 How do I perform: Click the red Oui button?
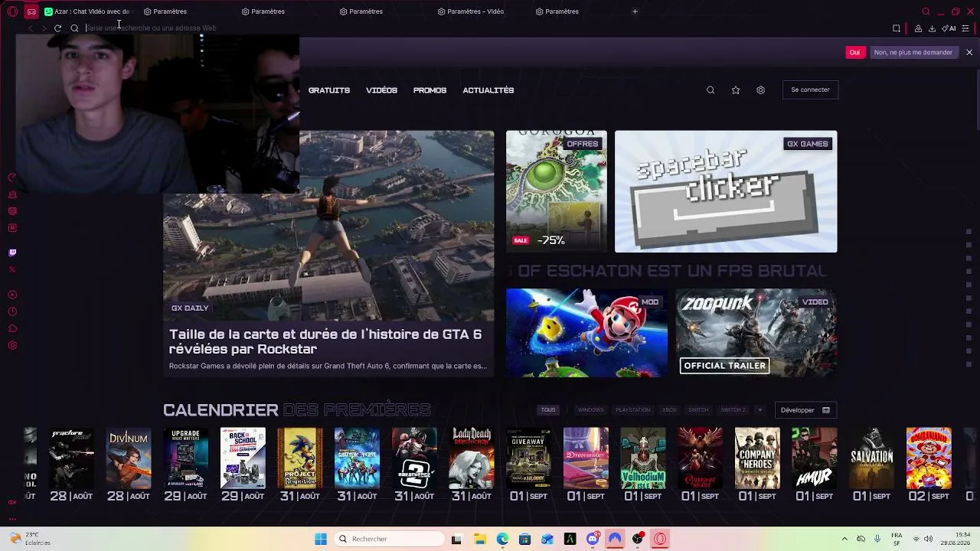click(854, 52)
